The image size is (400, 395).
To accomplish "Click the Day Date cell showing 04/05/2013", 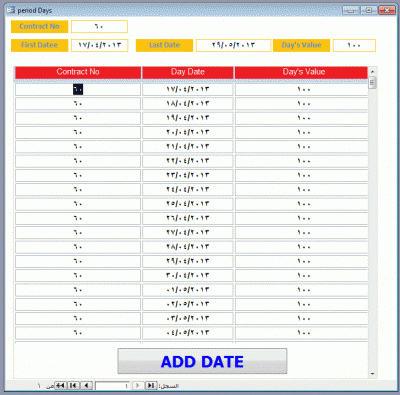I will point(188,333).
